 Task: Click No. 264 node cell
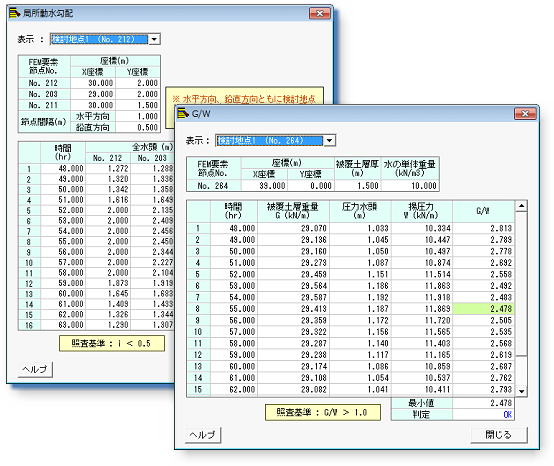click(x=213, y=186)
